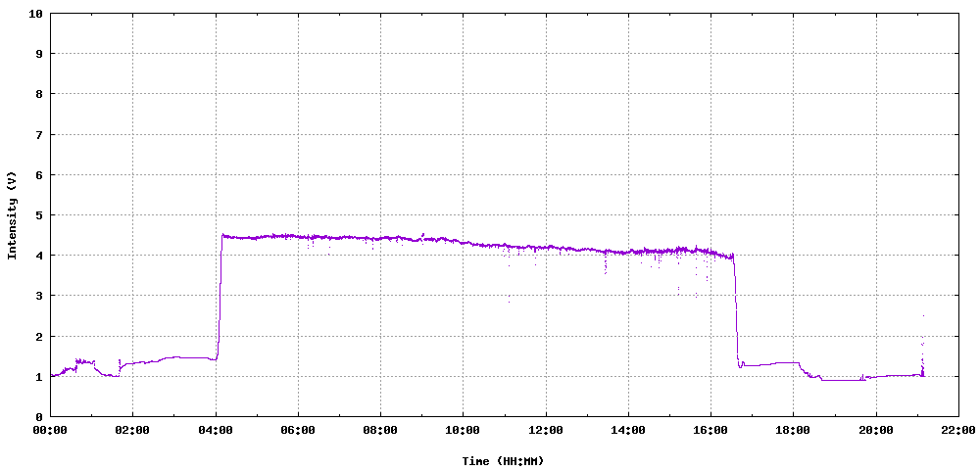The width and height of the screenshot is (980, 470).
Task: Click the y-axis value 10
Action: 35,13
